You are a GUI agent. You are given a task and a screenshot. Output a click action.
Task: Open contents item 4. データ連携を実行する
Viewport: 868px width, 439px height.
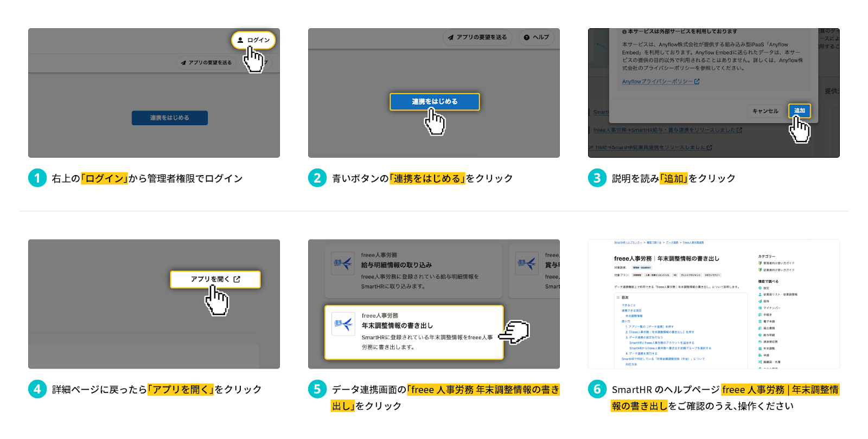tap(641, 353)
